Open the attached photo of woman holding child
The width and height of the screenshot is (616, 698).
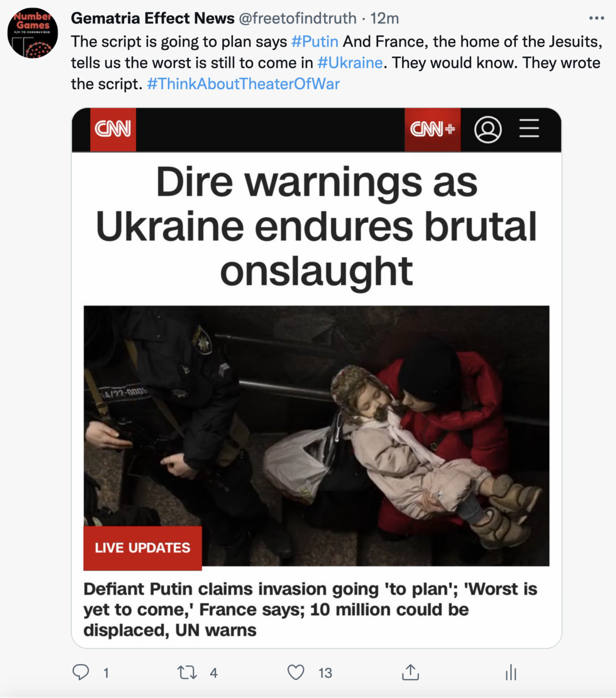coord(316,436)
